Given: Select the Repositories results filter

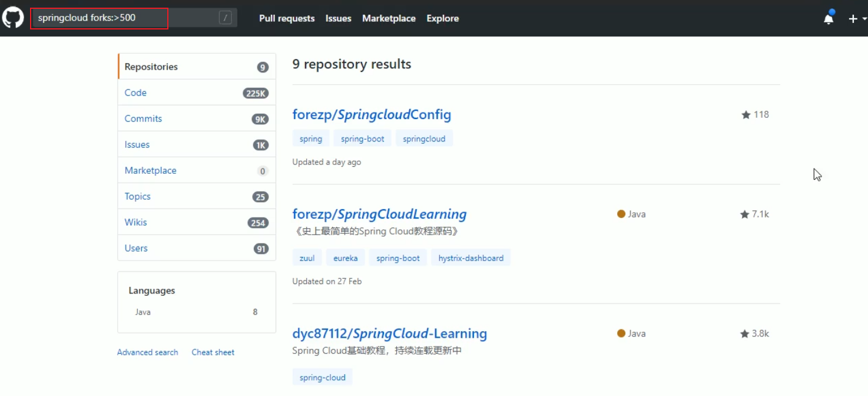Looking at the screenshot, I should tap(197, 67).
